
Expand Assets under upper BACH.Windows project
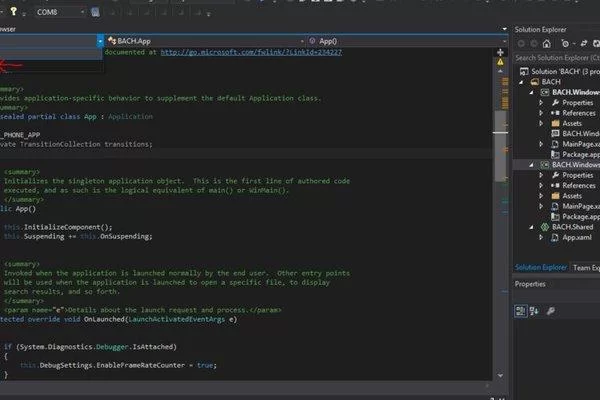(x=541, y=123)
